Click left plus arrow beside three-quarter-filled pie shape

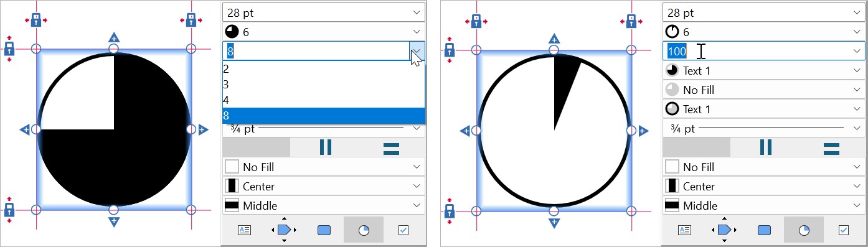(25, 129)
